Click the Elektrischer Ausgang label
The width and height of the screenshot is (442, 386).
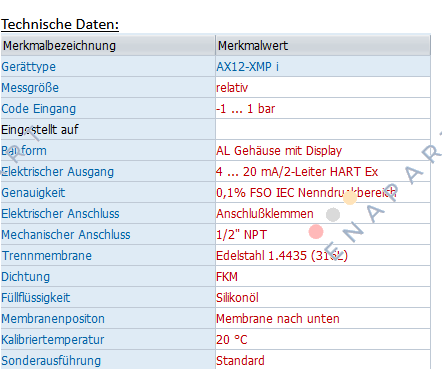[58, 172]
